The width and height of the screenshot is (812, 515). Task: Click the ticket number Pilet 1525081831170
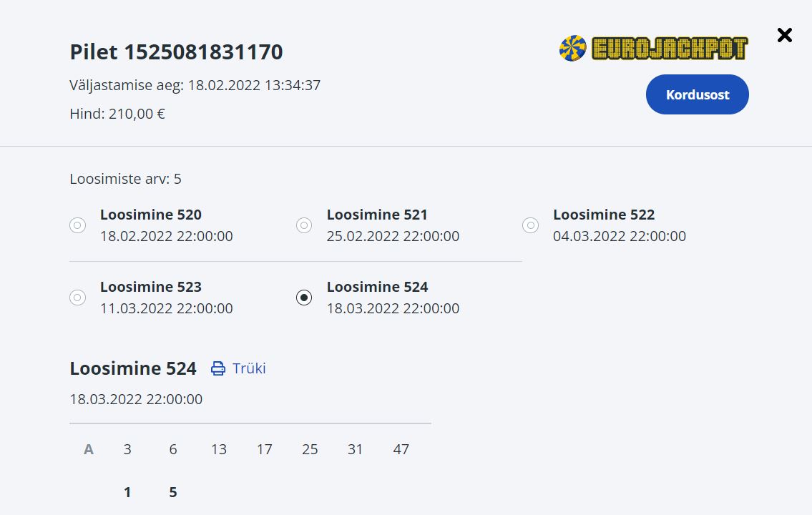point(176,52)
